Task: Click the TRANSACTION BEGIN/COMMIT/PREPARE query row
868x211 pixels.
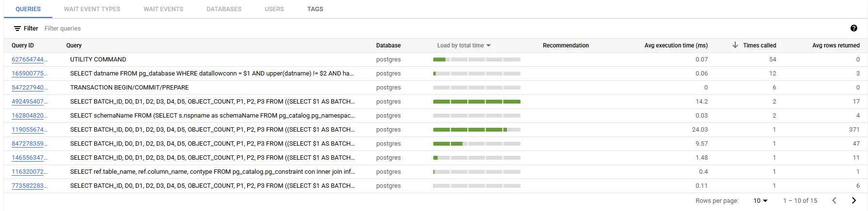Action: point(129,88)
